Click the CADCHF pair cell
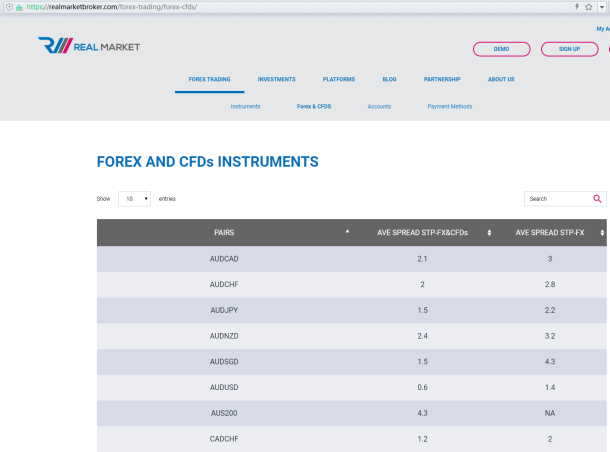 [224, 439]
